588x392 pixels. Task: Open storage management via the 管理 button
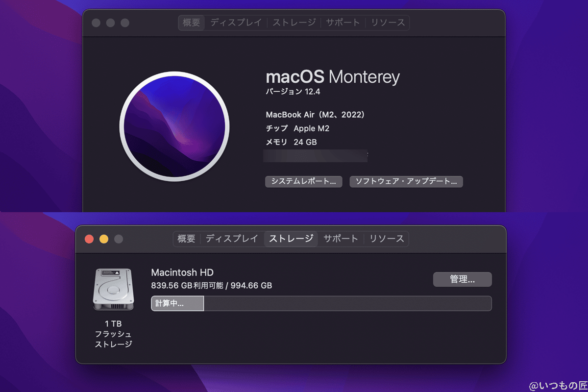pos(462,279)
